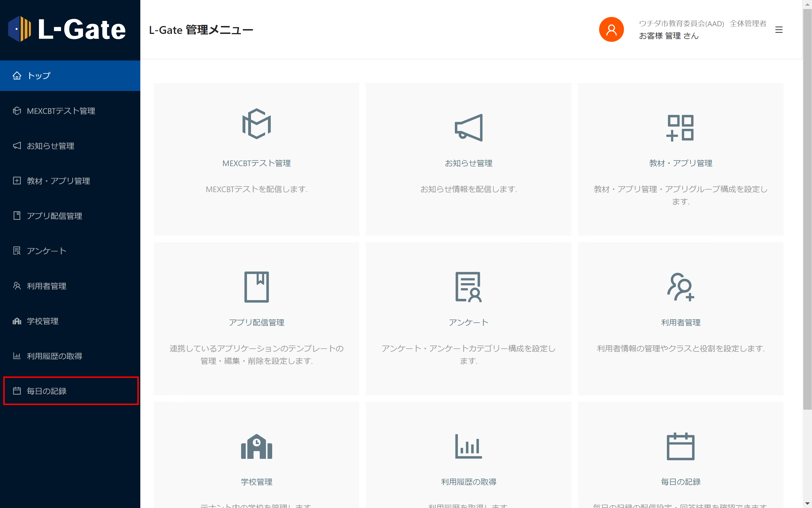Click the お知らせ管理 card title

[469, 163]
